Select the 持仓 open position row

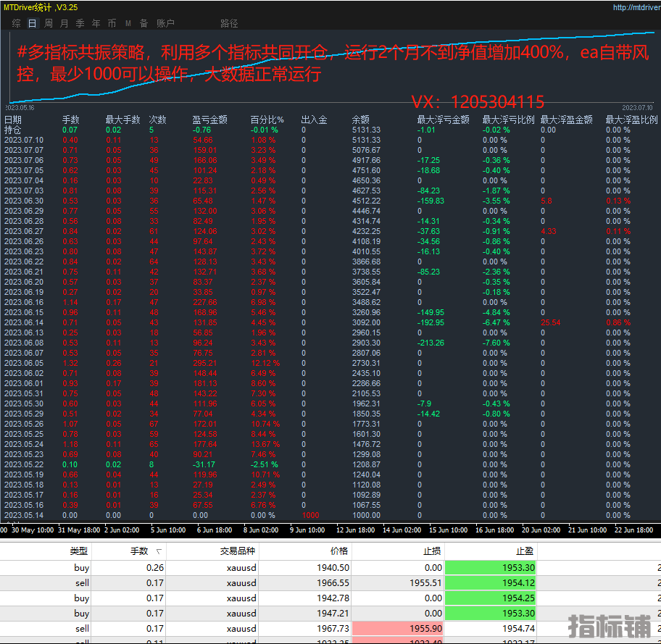pyautogui.click(x=13, y=130)
